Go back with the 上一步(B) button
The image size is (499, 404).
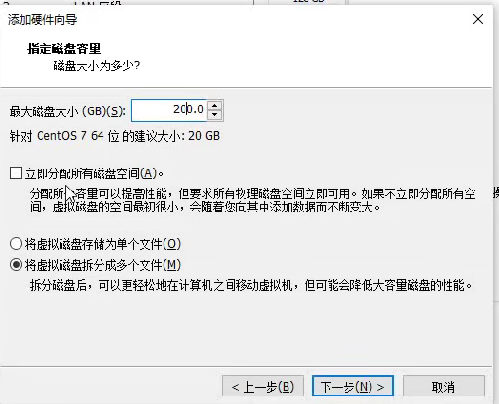(x=263, y=387)
